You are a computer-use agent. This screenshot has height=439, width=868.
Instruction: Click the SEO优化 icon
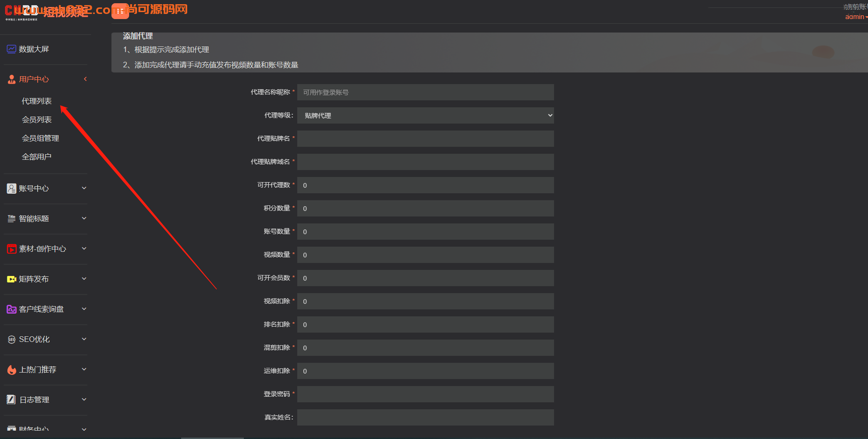pos(12,340)
